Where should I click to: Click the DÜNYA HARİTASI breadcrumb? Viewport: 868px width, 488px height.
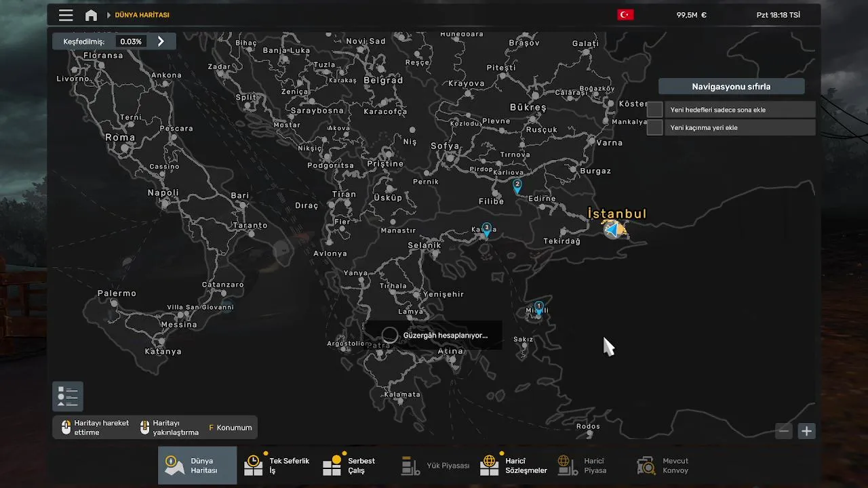[x=142, y=15]
